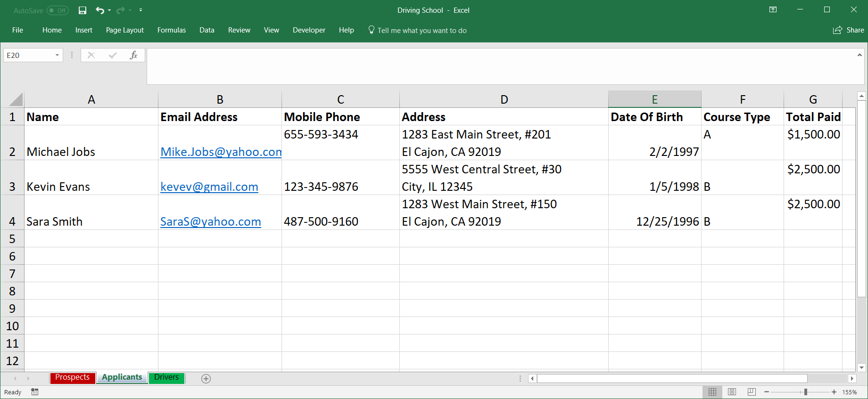Open the kevev@gmail.com email link
This screenshot has width=868, height=399.
(x=209, y=187)
